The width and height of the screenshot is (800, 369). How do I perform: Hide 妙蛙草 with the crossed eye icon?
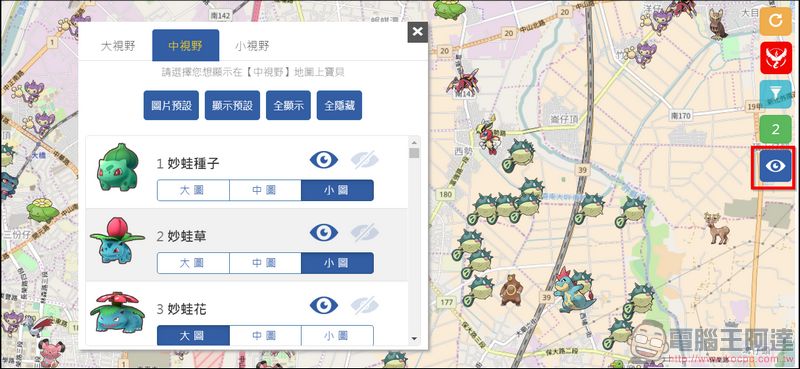tap(365, 233)
